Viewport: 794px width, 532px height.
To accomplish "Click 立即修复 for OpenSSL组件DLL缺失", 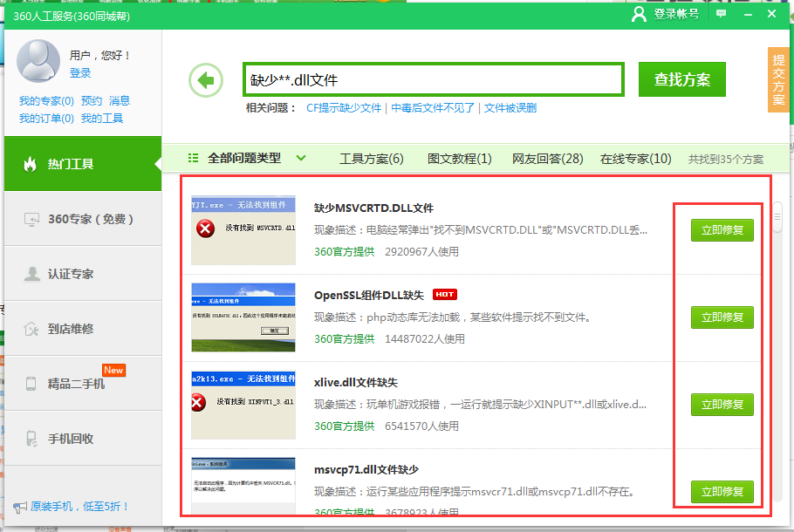I will [x=722, y=317].
